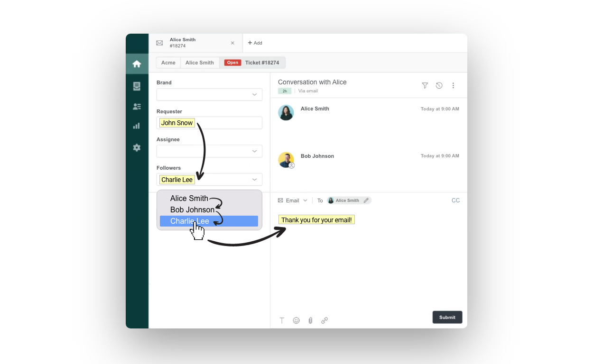Click the CC link
This screenshot has height=364, width=593.
point(455,200)
